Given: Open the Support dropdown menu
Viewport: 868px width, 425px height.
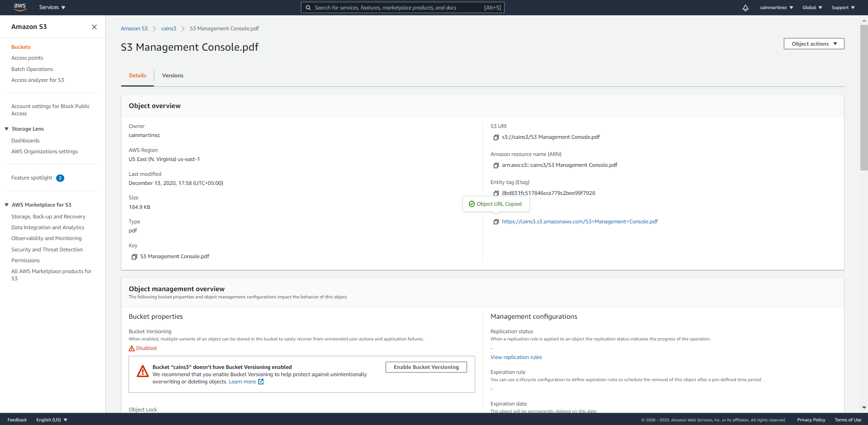Looking at the screenshot, I should point(843,8).
